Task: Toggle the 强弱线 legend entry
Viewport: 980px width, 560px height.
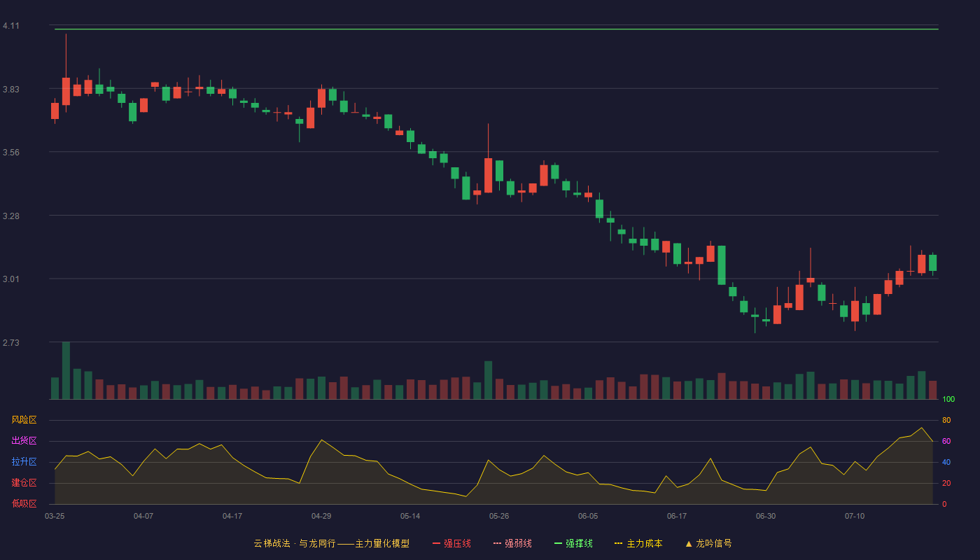Action: 512,543
